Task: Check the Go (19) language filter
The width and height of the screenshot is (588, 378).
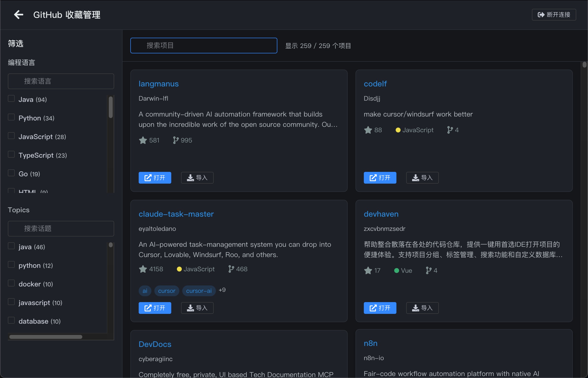Action: pos(11,173)
